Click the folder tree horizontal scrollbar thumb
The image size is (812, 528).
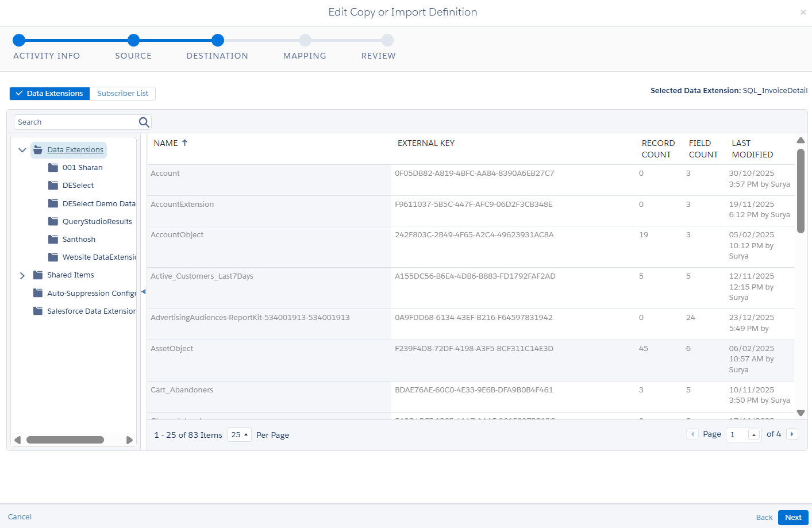point(65,440)
